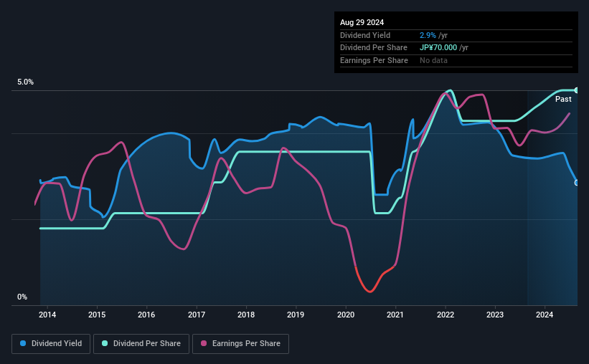Toggle the Dividend Yield legend button
Screen dimensions: 589x364
click(x=51, y=344)
